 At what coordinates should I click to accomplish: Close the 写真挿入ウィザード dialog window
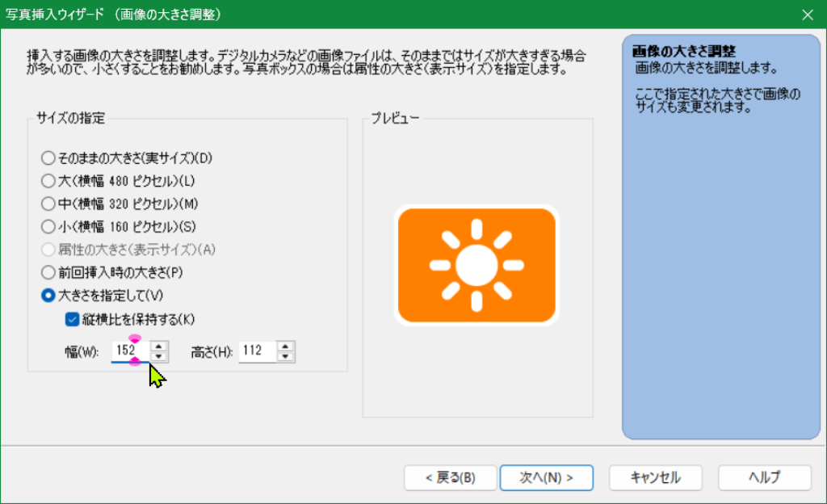(807, 15)
